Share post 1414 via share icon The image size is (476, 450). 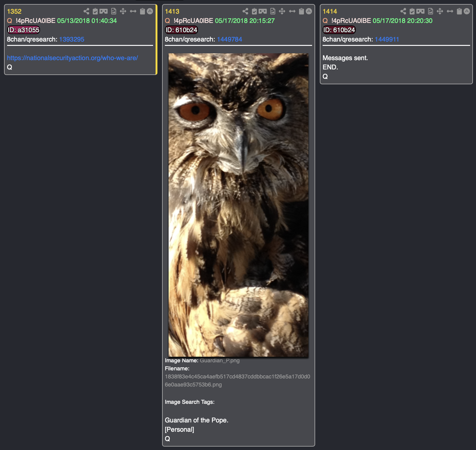pyautogui.click(x=403, y=11)
